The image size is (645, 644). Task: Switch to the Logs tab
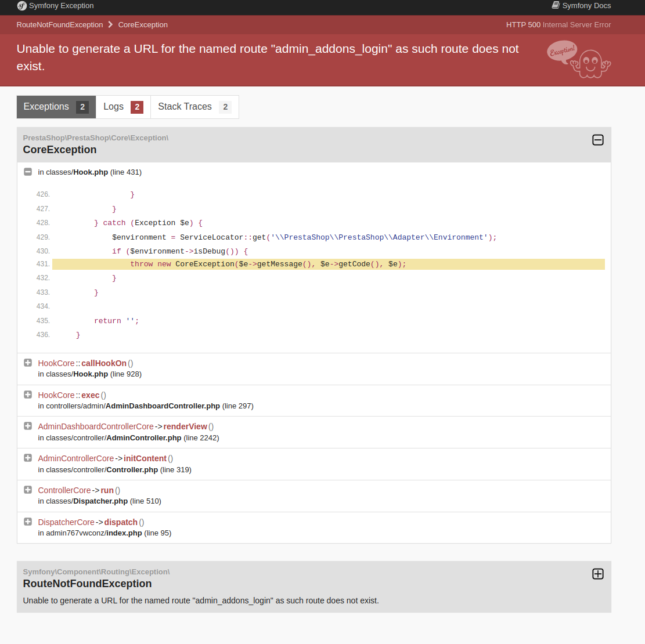(x=122, y=107)
